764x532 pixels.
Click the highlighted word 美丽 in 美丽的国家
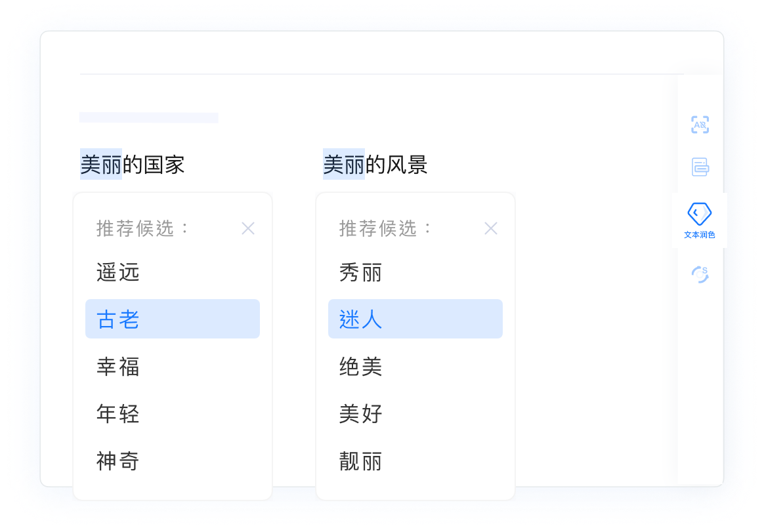coord(100,165)
